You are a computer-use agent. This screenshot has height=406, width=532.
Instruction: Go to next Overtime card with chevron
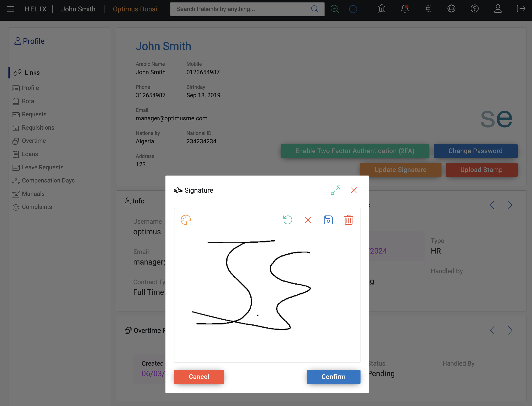pos(510,330)
